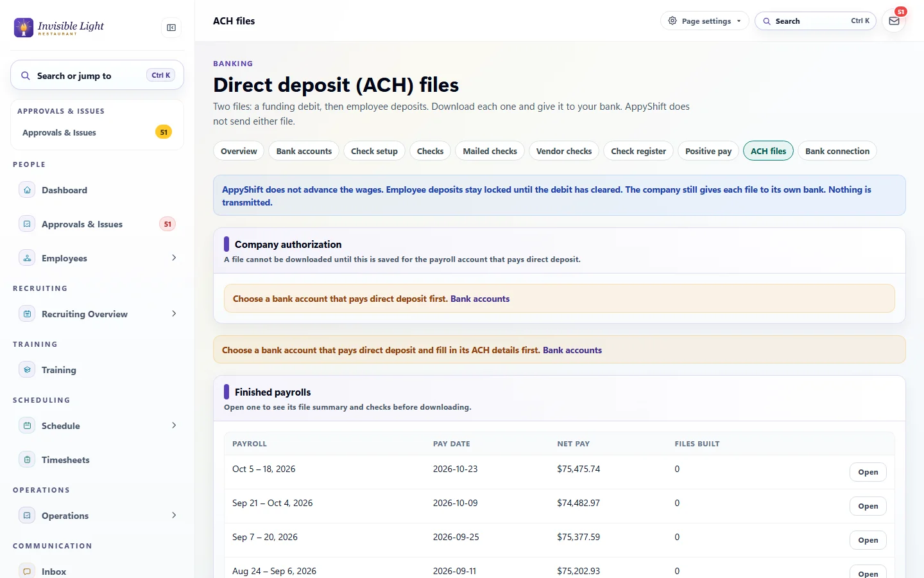This screenshot has width=924, height=578.
Task: Open the Oct 5 – 18, 2026 payroll
Action: (x=868, y=472)
